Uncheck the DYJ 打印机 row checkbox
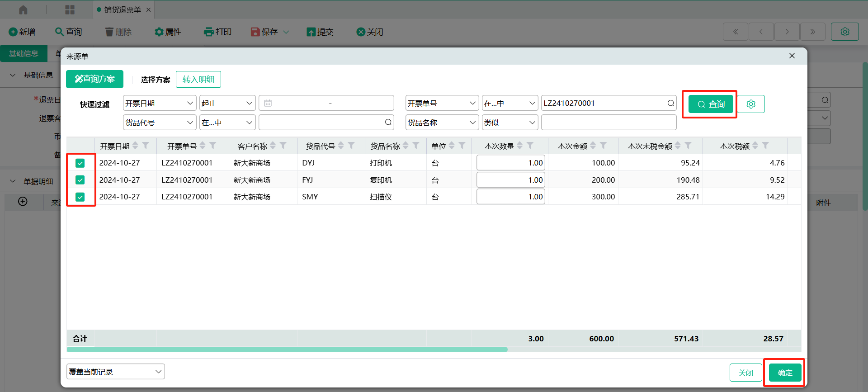 click(80, 163)
